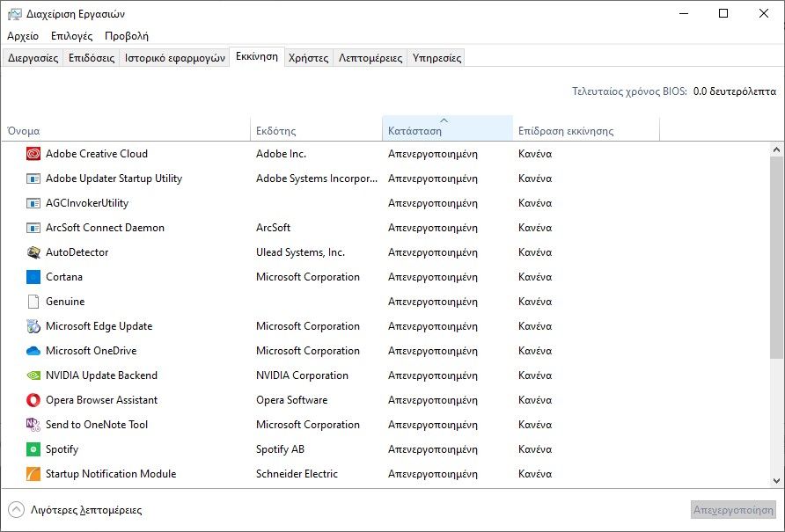
Task: Click the Adobe Creative Cloud icon
Action: [33, 154]
